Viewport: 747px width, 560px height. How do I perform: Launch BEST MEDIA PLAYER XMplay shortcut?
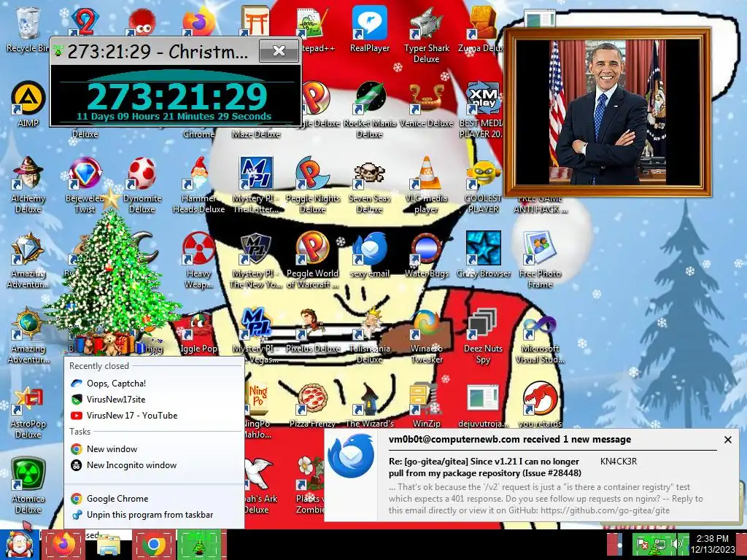coord(482,109)
